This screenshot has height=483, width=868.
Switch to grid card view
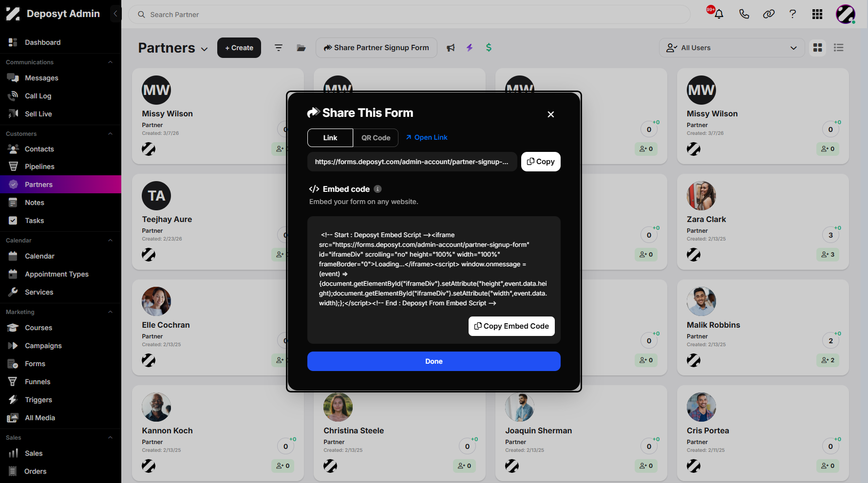tap(817, 48)
